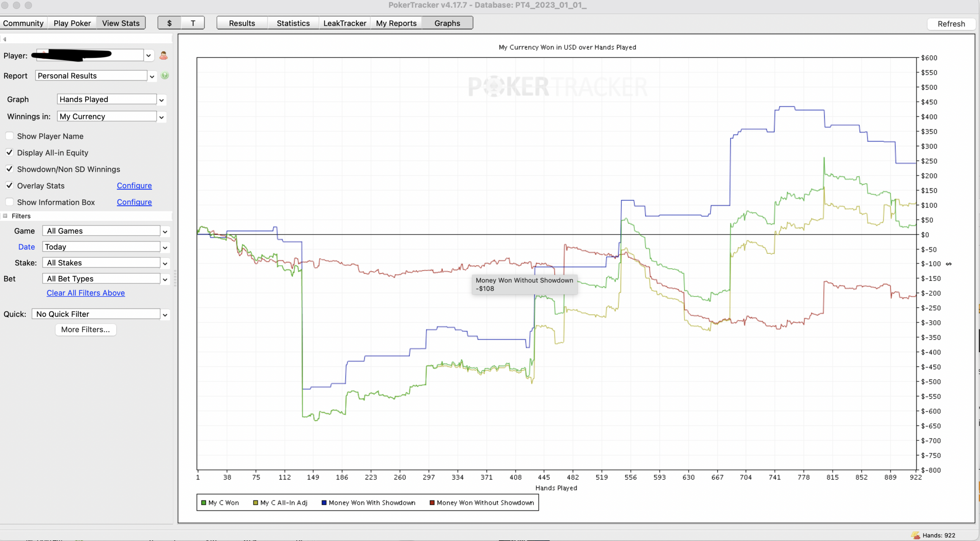Open the Date filter dropdown
The width and height of the screenshot is (980, 541).
point(165,248)
